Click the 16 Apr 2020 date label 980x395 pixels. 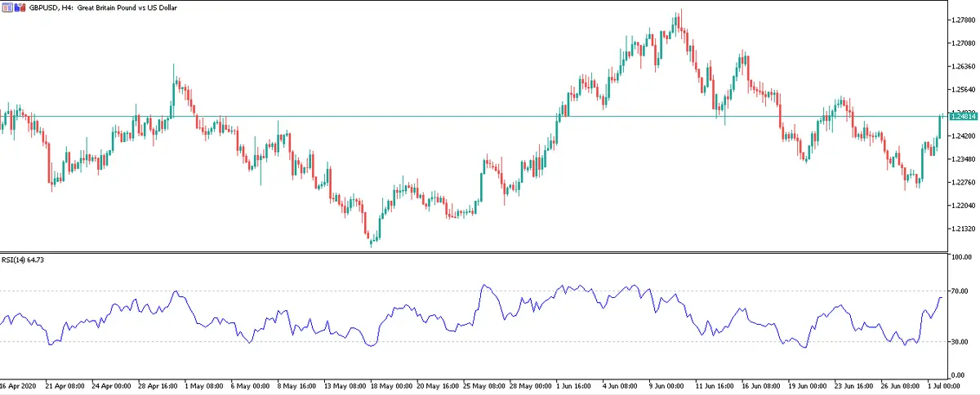[x=19, y=385]
